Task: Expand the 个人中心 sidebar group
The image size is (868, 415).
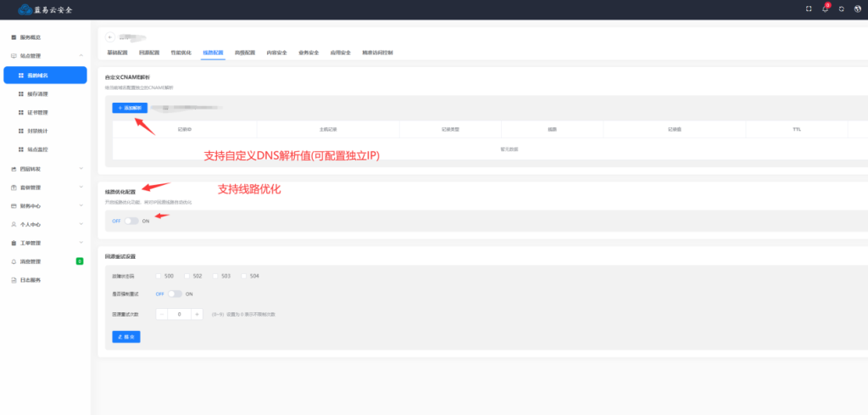Action: (x=81, y=224)
